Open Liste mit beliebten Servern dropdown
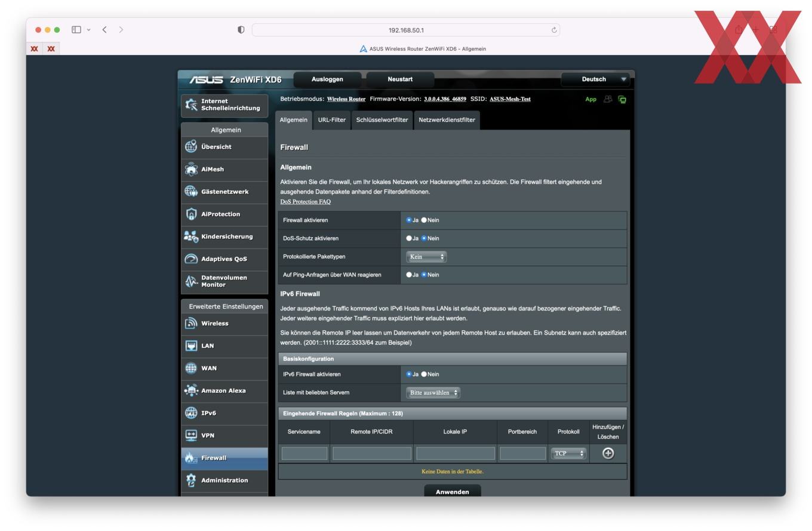The image size is (812, 531). [433, 393]
